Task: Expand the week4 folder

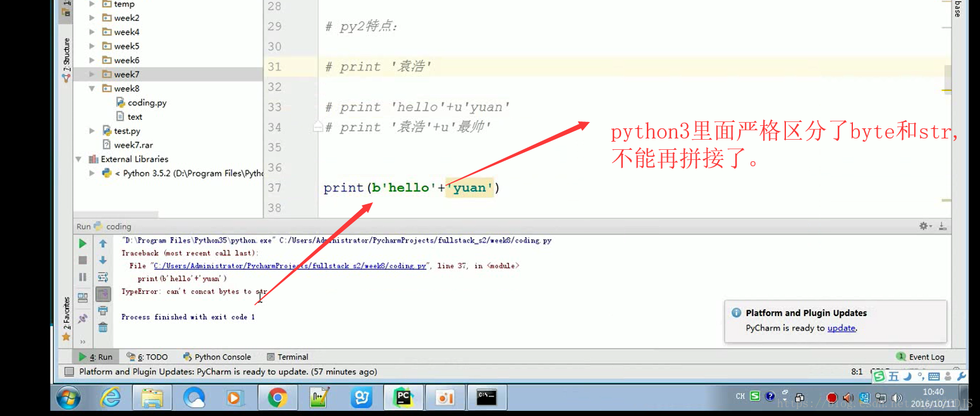Action: coord(92,32)
